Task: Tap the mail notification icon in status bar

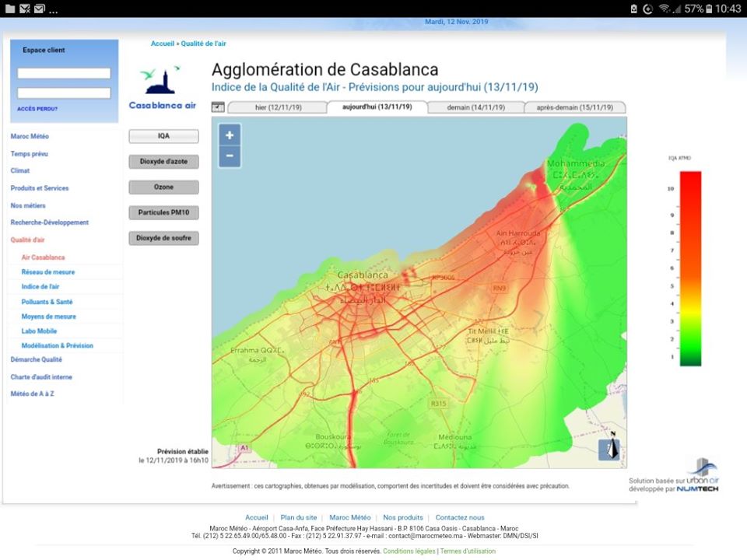Action: [x=40, y=9]
